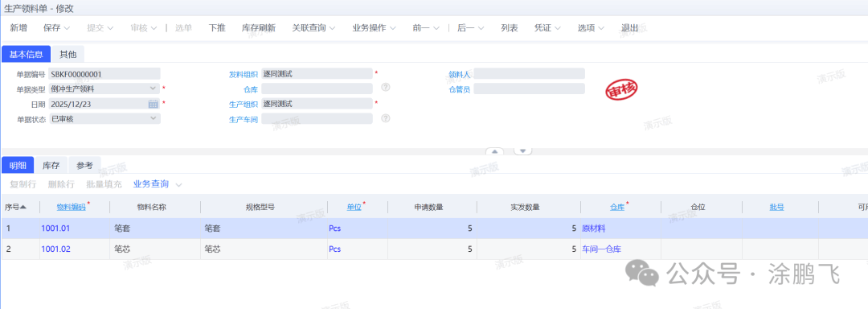Click the help icon beside the workshop field

point(386,118)
